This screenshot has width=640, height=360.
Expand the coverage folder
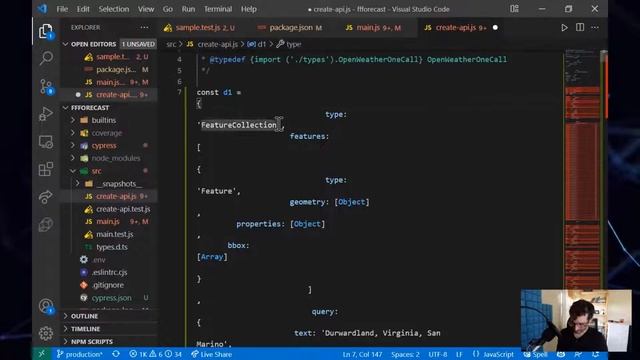click(x=107, y=133)
